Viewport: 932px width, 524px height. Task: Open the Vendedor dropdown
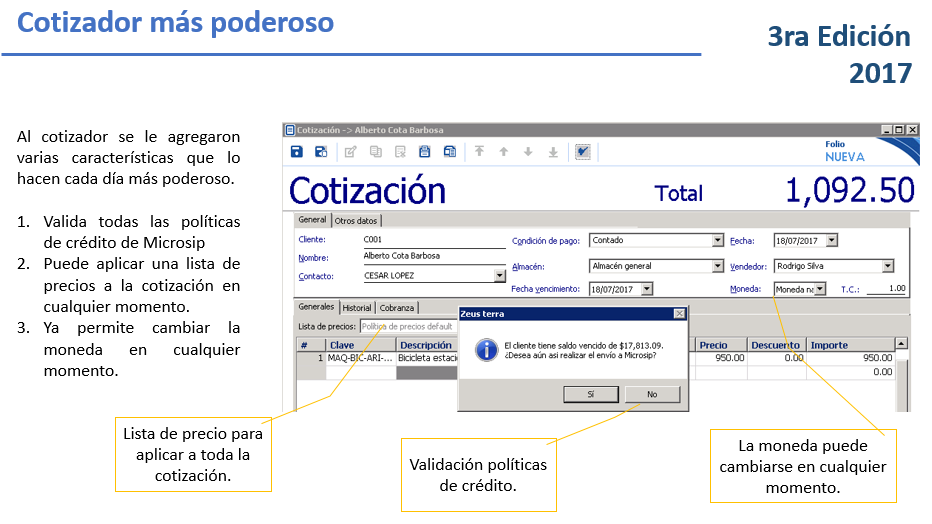[x=888, y=266]
